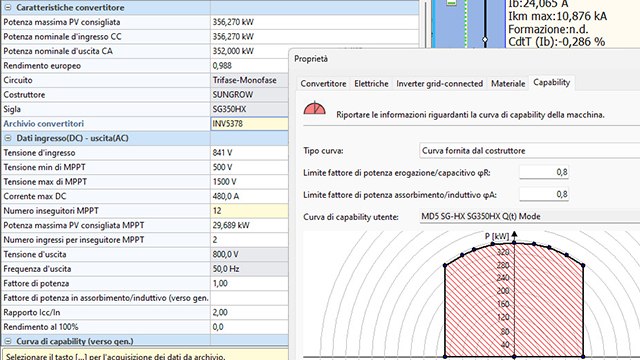Collapse Caratteristiche convertitore section
This screenshot has width=640, height=360.
point(8,7)
